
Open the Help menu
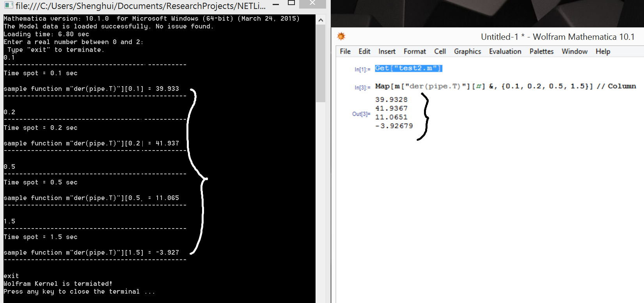point(603,51)
